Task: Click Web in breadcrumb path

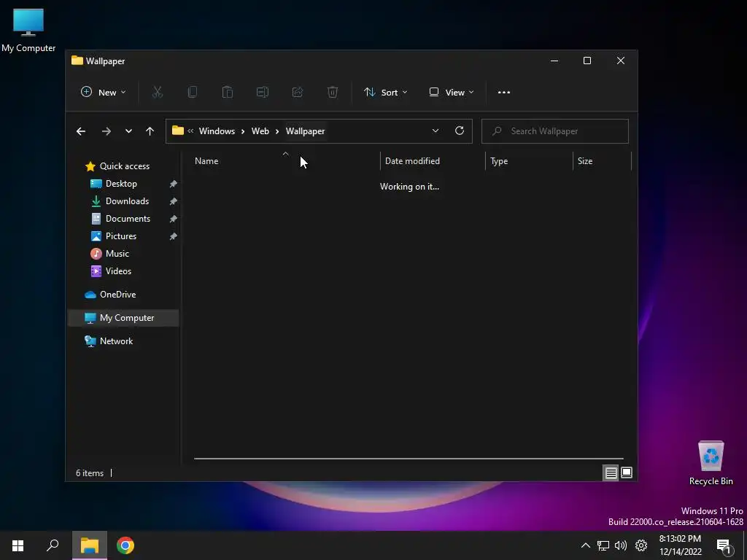Action: [260, 131]
